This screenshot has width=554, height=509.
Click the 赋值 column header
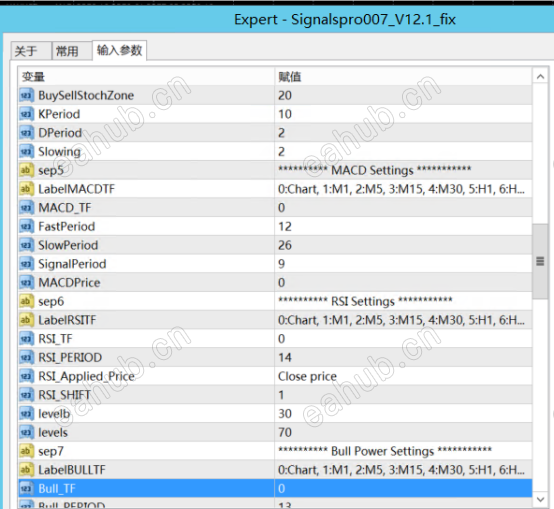click(403, 77)
